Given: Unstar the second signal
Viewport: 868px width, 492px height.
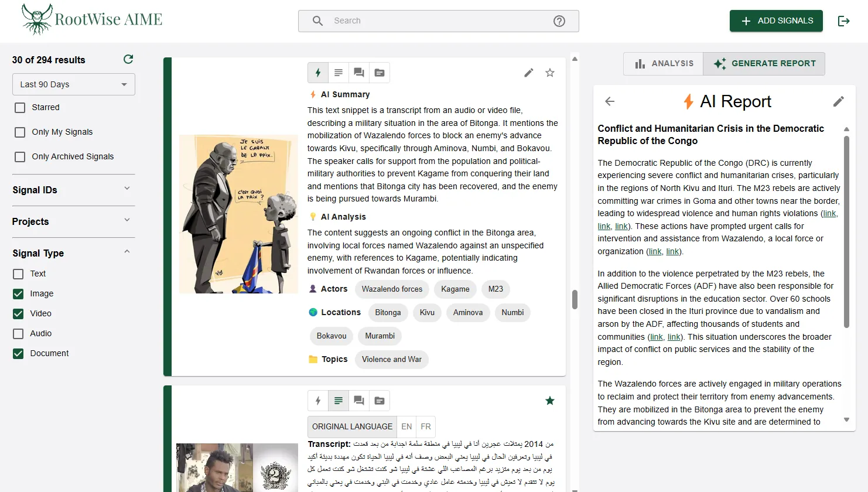Looking at the screenshot, I should pyautogui.click(x=549, y=400).
